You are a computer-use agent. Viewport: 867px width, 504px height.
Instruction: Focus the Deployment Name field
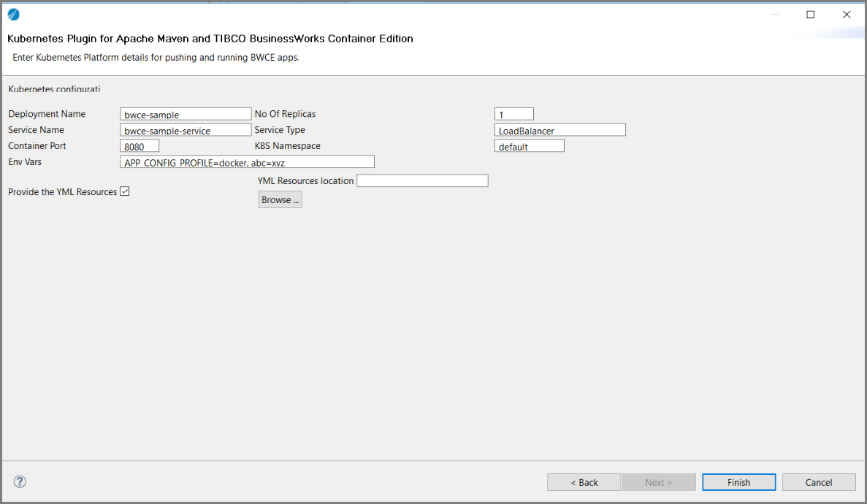pyautogui.click(x=186, y=114)
